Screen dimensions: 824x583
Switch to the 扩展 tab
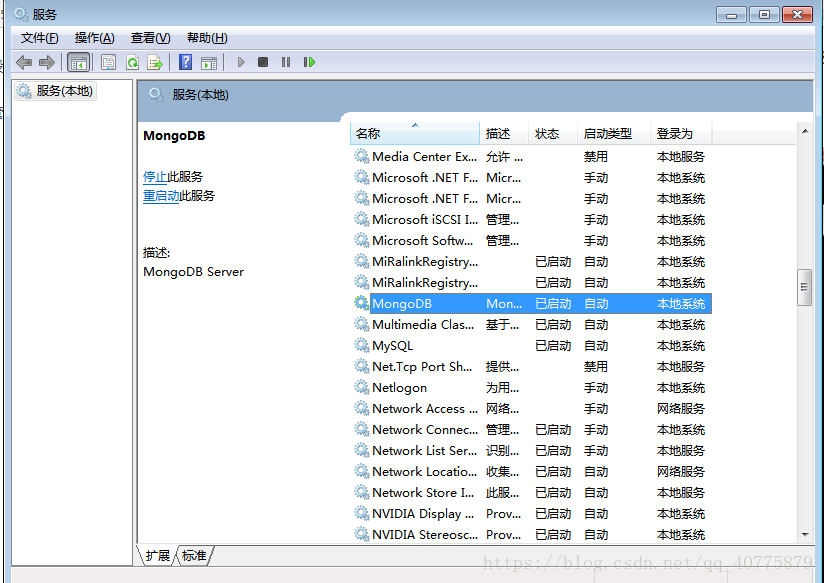click(158, 555)
